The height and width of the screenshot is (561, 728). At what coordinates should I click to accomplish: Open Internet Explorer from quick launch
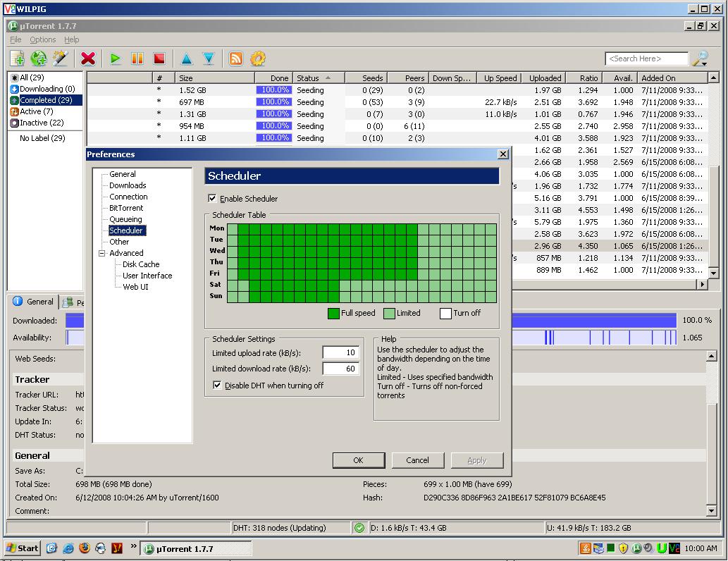click(68, 548)
